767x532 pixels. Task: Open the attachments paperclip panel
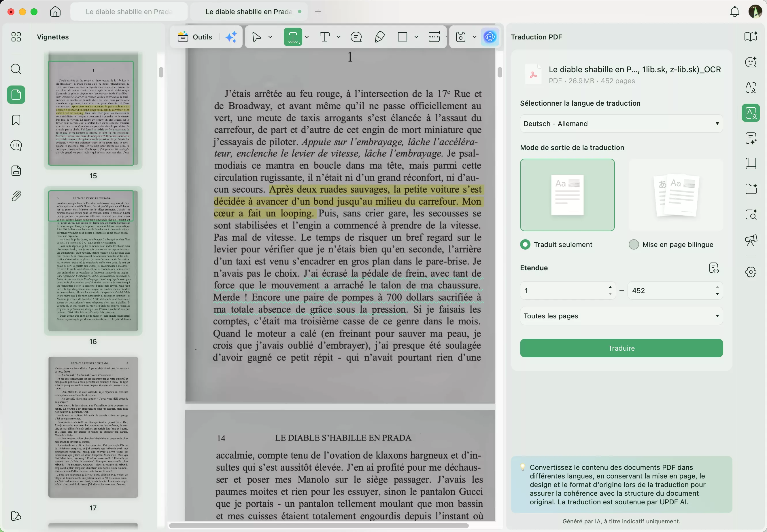coord(16,196)
